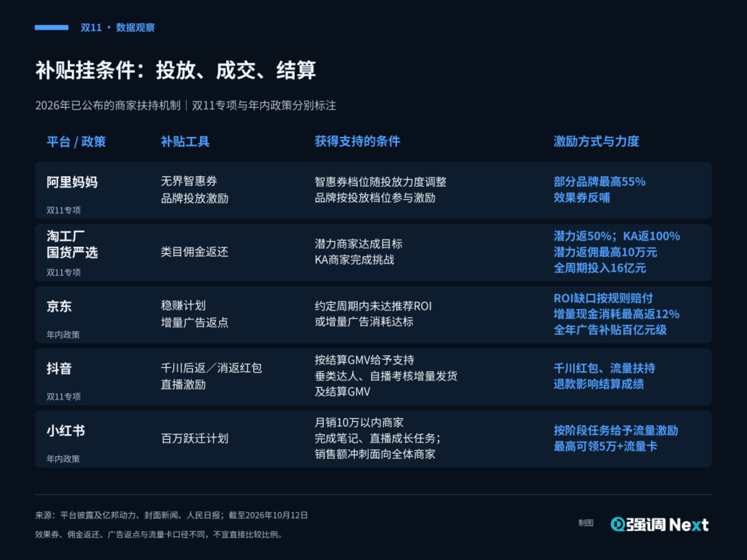Click the "全周期投入16亿元" line
Image resolution: width=747 pixels, height=560 pixels.
600,268
